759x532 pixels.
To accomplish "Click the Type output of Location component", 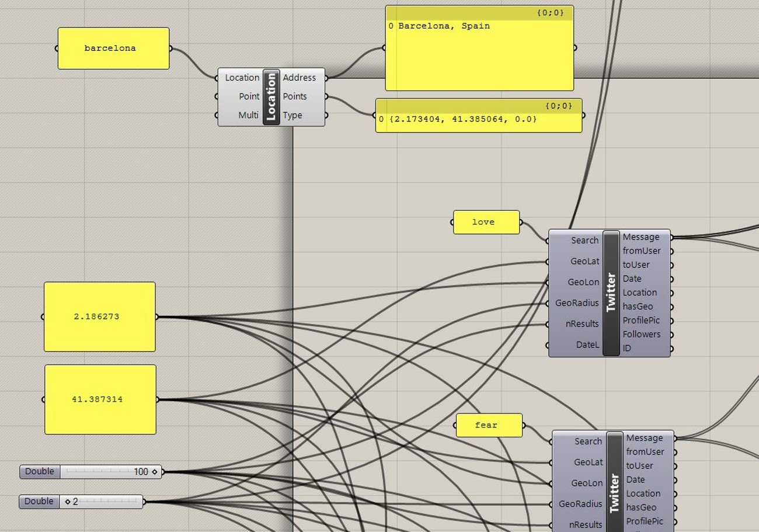I will coord(293,115).
